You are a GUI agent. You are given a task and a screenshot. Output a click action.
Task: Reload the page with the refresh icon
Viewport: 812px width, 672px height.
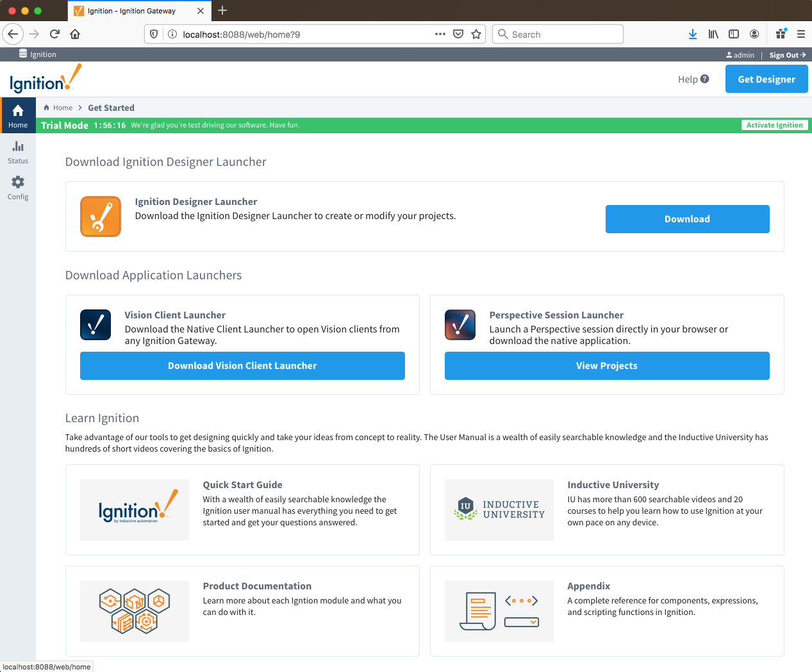pos(54,34)
